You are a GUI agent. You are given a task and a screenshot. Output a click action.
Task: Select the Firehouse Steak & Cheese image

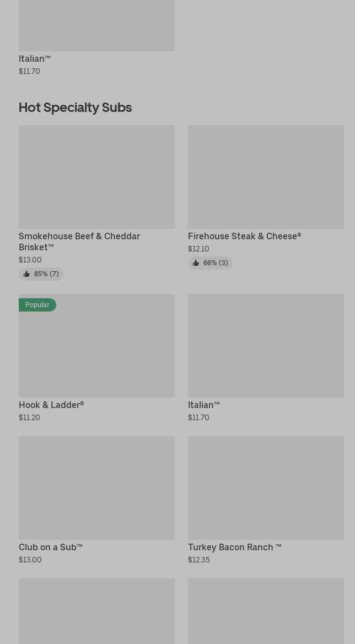[x=266, y=176]
